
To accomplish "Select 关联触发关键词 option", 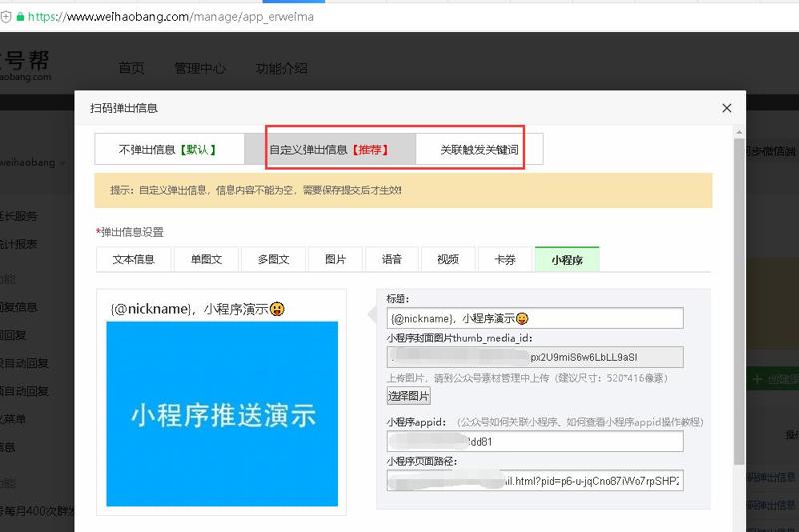I will [479, 149].
